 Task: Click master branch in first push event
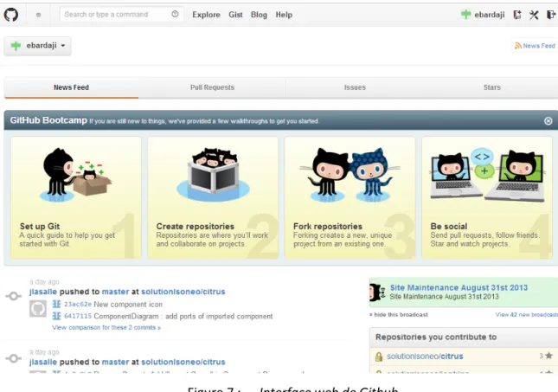[115, 292]
